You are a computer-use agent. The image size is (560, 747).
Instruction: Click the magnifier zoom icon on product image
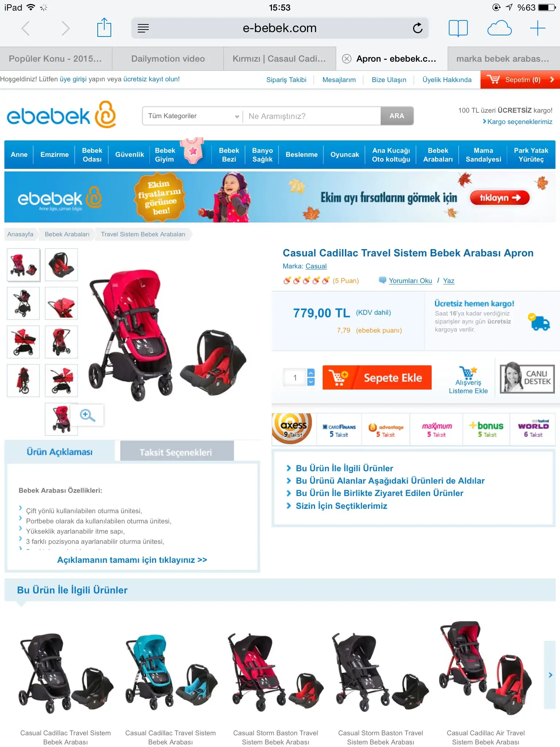[87, 415]
